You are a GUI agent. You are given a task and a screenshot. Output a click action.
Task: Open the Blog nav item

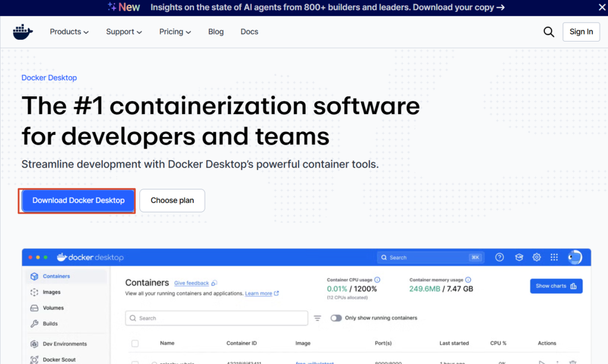(x=216, y=32)
